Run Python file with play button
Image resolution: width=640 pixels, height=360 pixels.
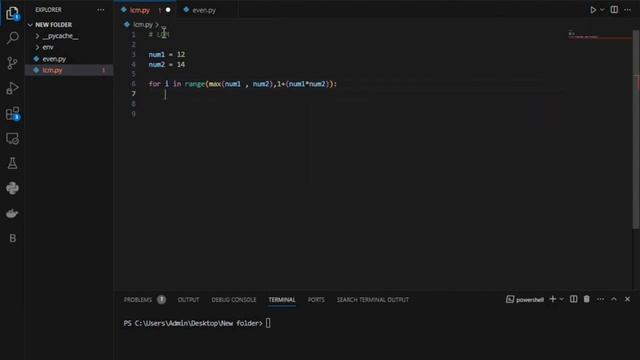click(x=593, y=10)
